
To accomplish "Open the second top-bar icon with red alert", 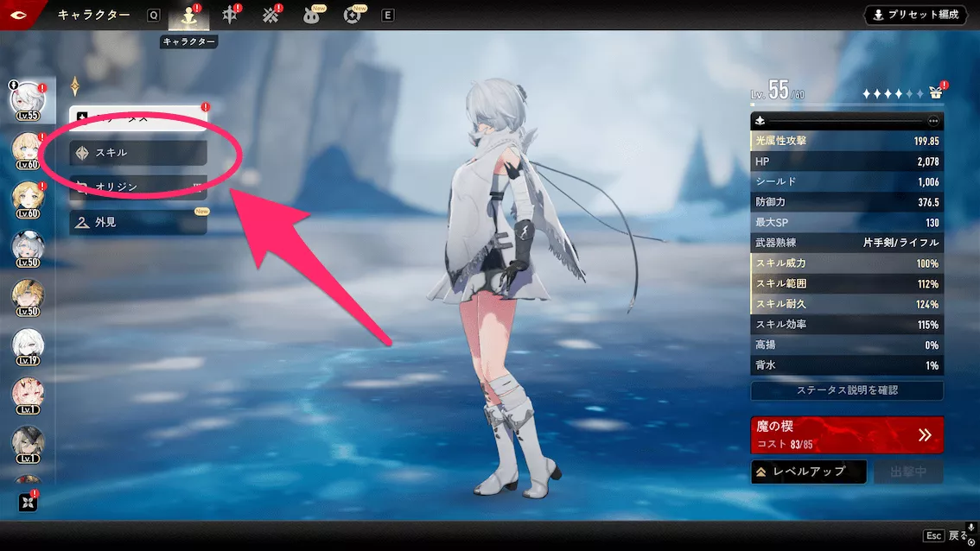I will (230, 16).
